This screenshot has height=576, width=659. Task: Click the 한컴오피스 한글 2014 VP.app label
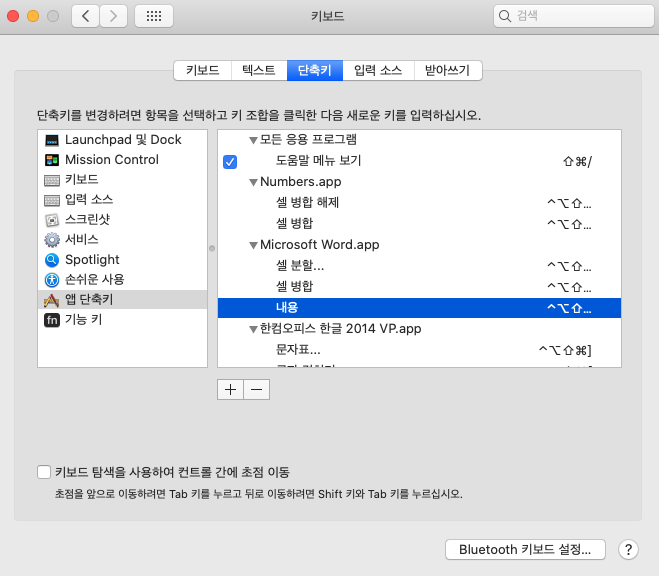click(x=340, y=329)
